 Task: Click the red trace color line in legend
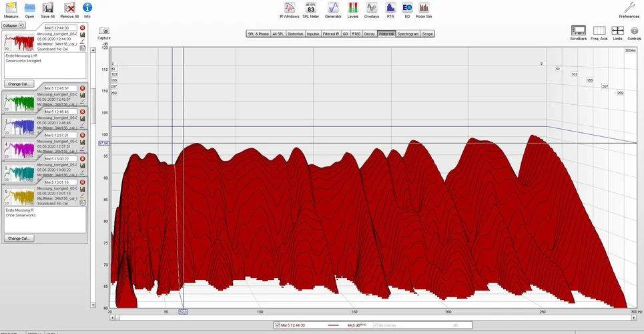334,325
